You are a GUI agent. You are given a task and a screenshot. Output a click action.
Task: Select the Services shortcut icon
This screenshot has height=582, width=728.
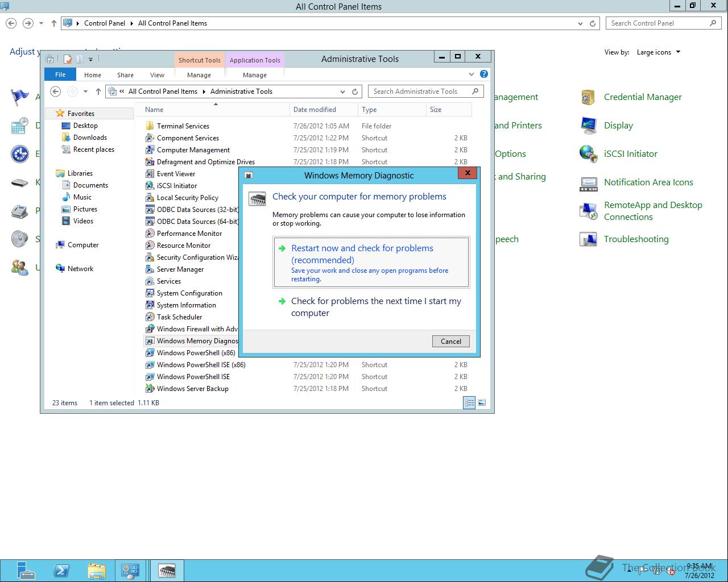(x=150, y=281)
